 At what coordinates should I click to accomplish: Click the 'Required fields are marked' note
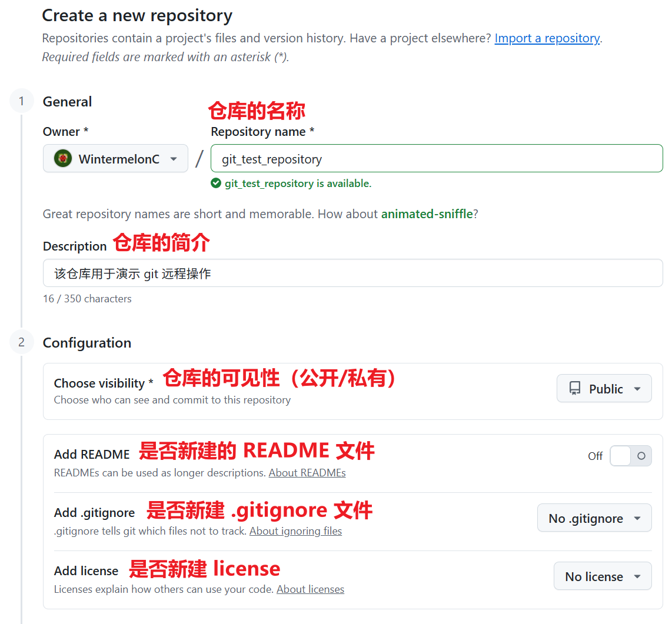click(x=165, y=57)
